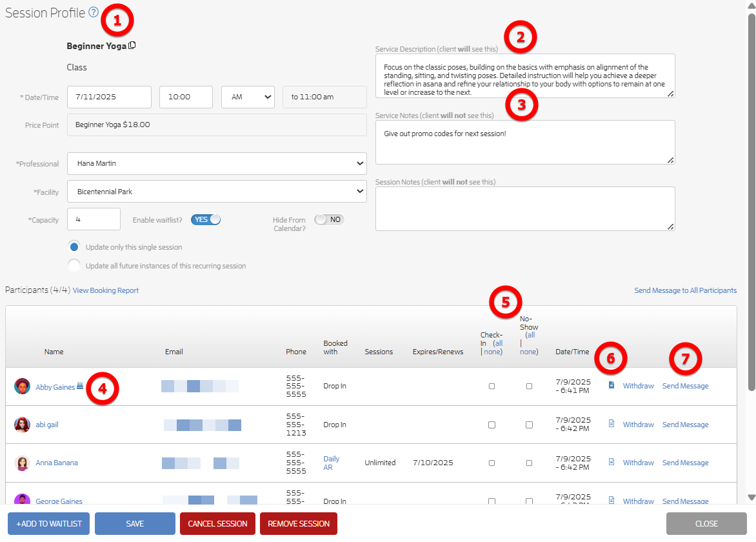The width and height of the screenshot is (756, 542).
Task: Open the document icon in Abby Gaines' row
Action: [x=612, y=385]
